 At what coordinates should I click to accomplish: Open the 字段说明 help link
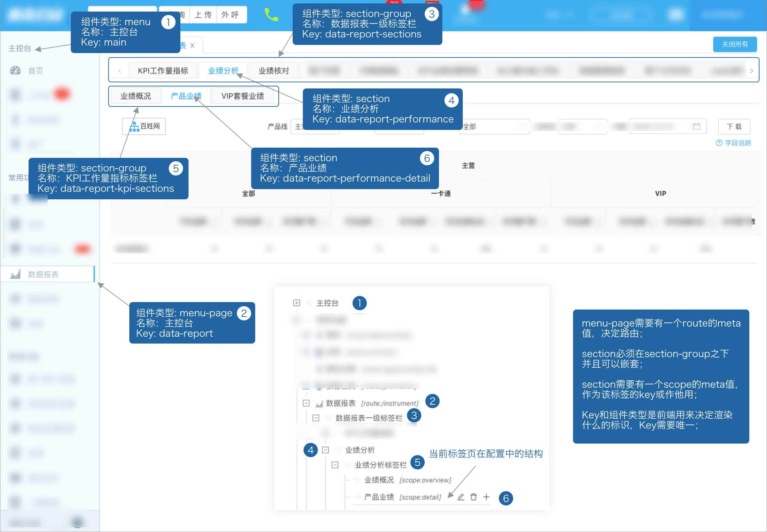(733, 143)
